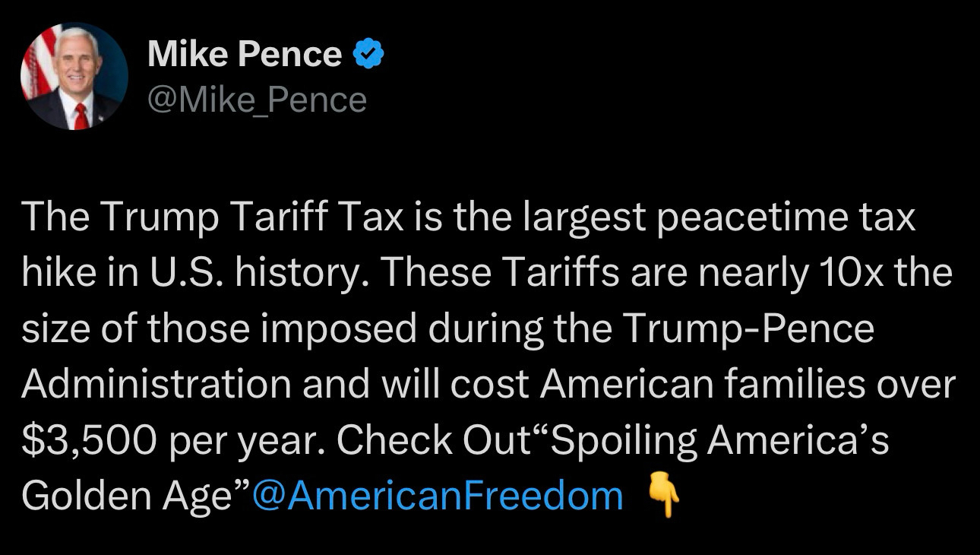Open the "Mike Pence" display name

[245, 55]
